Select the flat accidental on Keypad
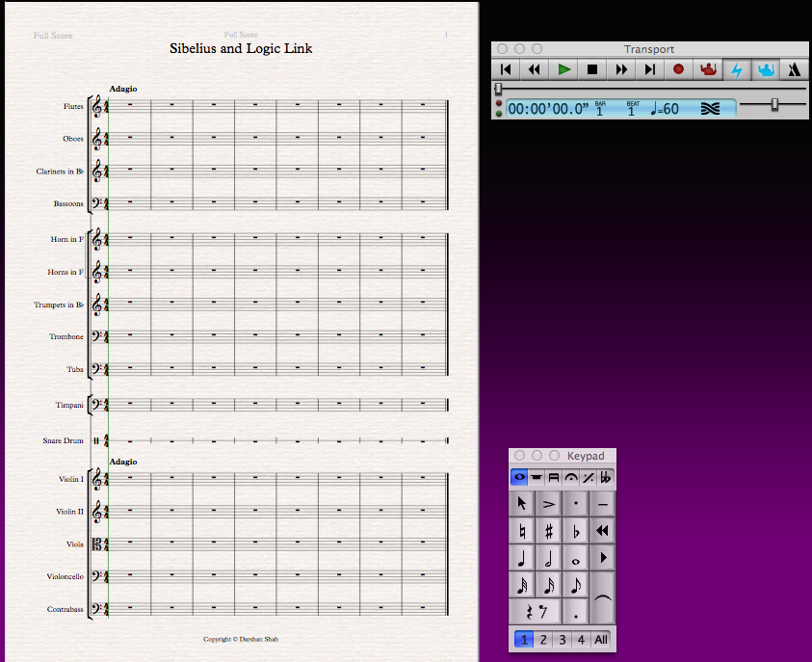This screenshot has height=662, width=812. [576, 531]
